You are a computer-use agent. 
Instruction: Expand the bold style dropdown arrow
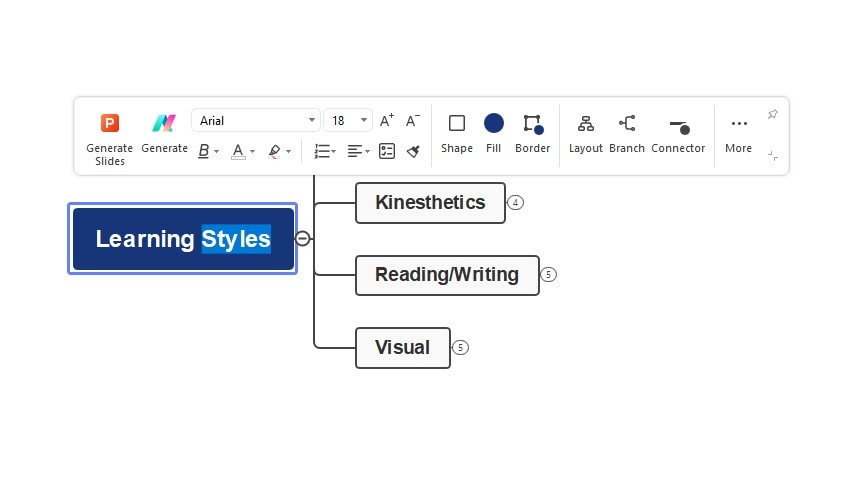[x=216, y=152]
